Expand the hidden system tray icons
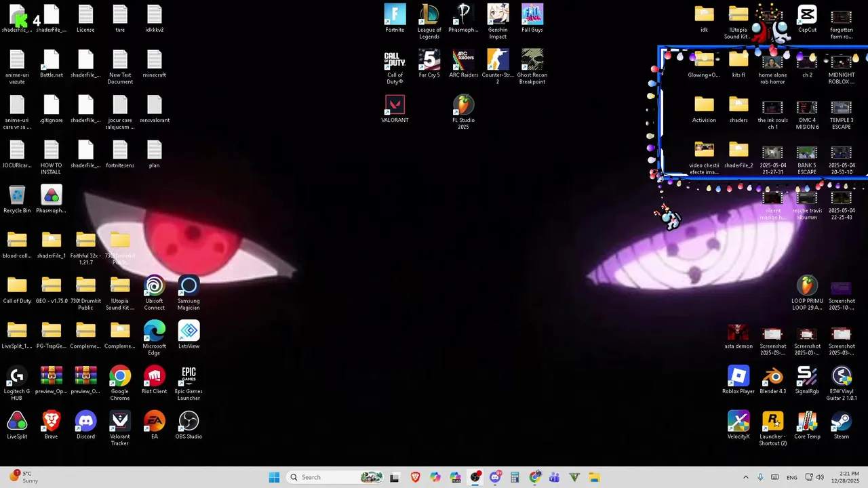 point(746,477)
